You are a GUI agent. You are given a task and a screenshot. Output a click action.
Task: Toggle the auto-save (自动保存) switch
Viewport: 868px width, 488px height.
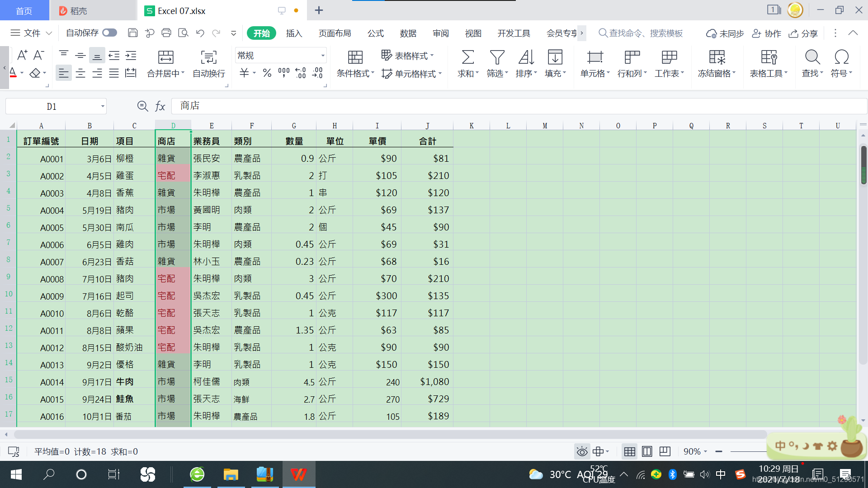[109, 33]
